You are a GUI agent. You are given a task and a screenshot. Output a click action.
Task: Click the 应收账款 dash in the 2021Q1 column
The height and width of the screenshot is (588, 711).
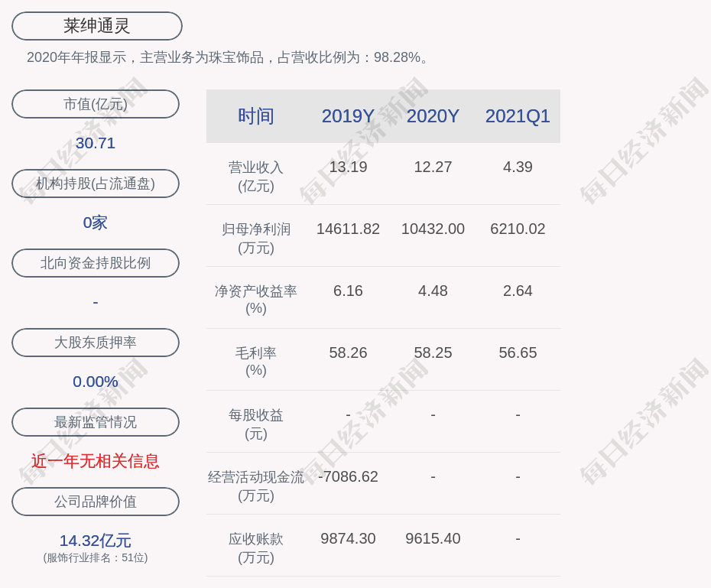click(518, 538)
